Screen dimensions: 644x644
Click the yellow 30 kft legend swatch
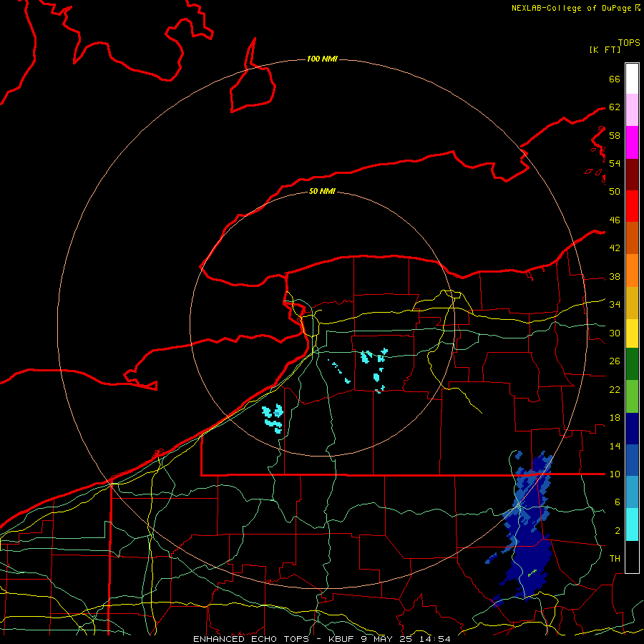coord(632,333)
